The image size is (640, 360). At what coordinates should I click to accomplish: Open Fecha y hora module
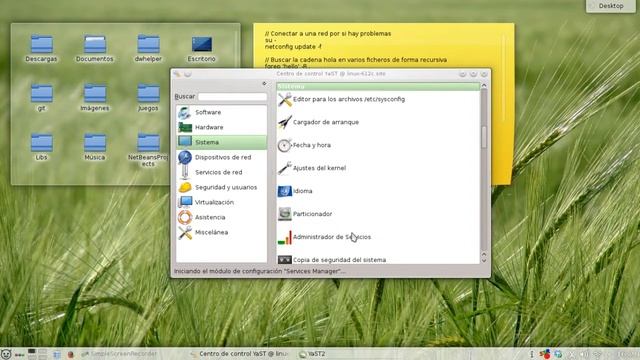pyautogui.click(x=304, y=145)
